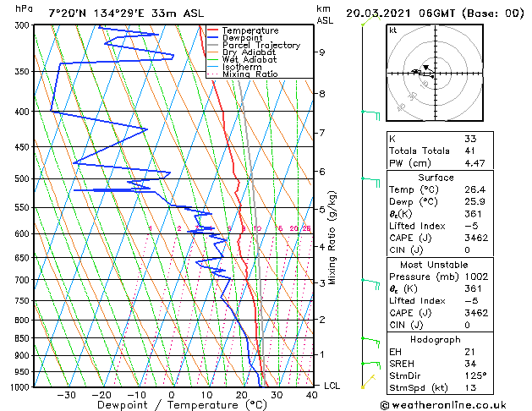532x411 pixels.
Task: Click the wind barb at 400 hPa
Action: [370, 115]
